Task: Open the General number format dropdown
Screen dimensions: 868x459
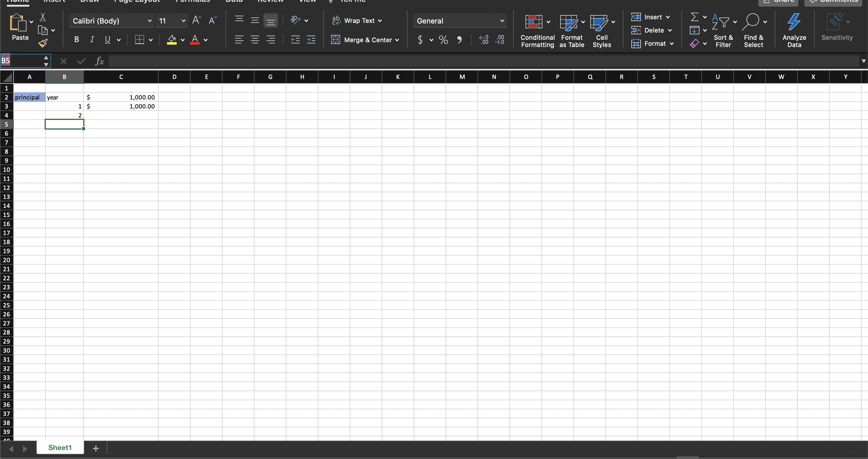Action: tap(502, 21)
